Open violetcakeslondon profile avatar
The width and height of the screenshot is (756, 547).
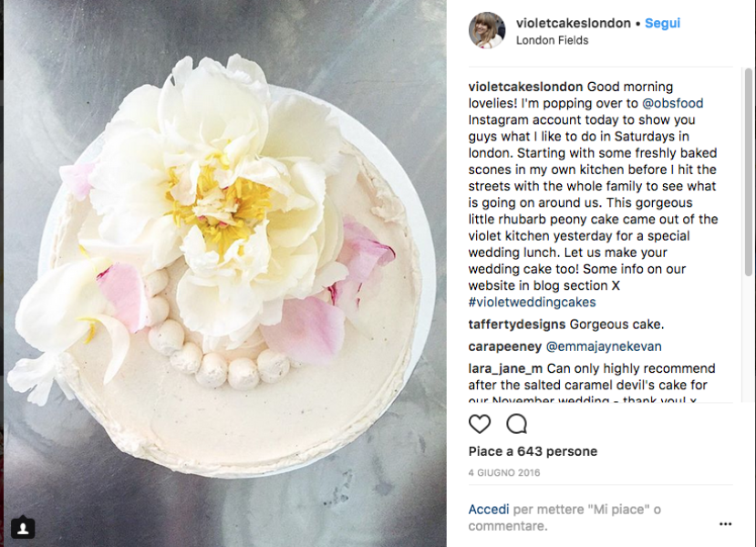(x=487, y=30)
